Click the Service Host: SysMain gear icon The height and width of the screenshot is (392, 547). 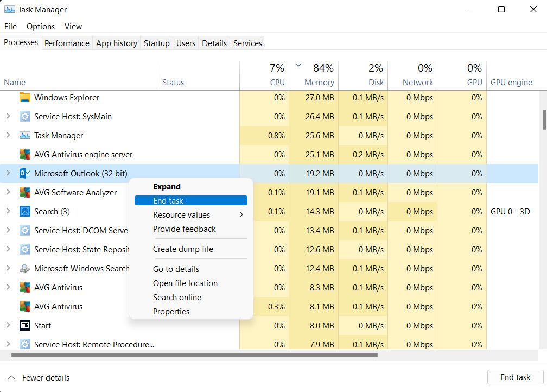pyautogui.click(x=24, y=116)
